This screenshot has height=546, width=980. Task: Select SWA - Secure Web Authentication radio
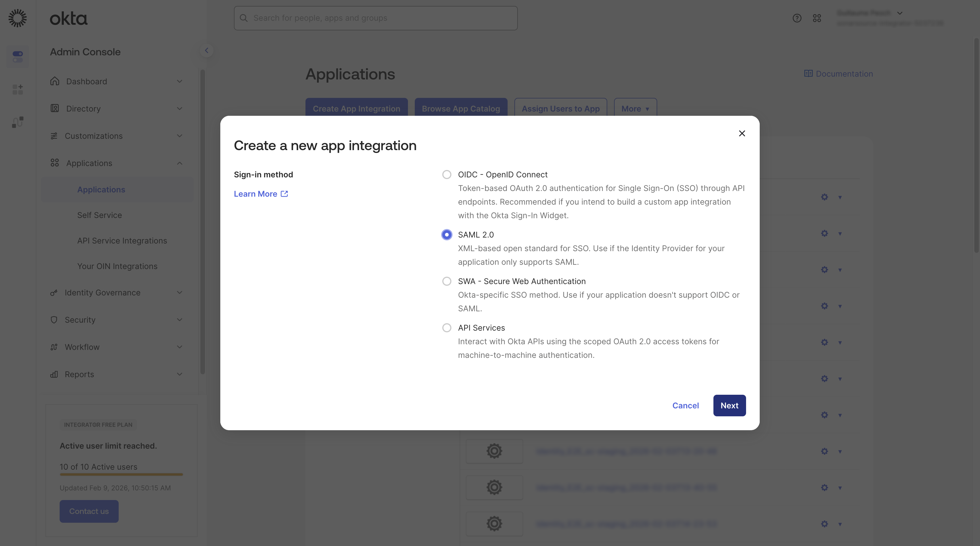point(447,281)
